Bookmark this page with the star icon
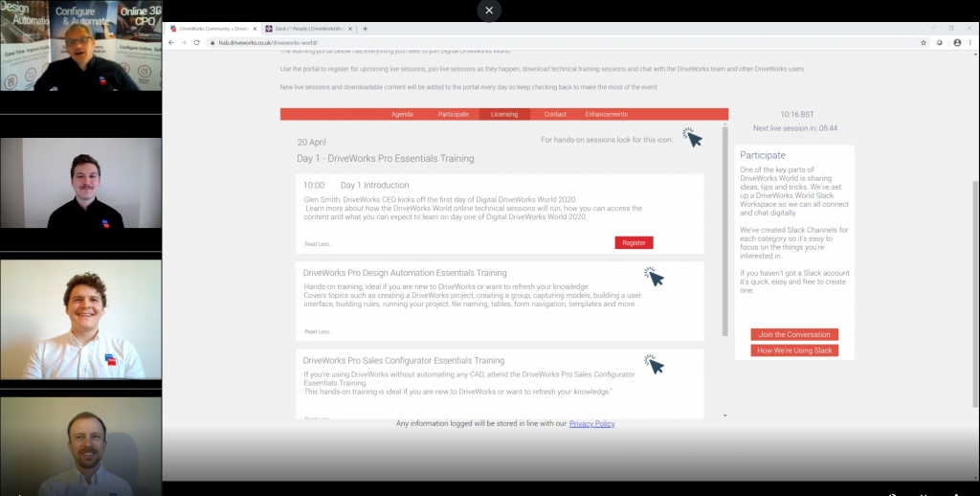 click(924, 42)
